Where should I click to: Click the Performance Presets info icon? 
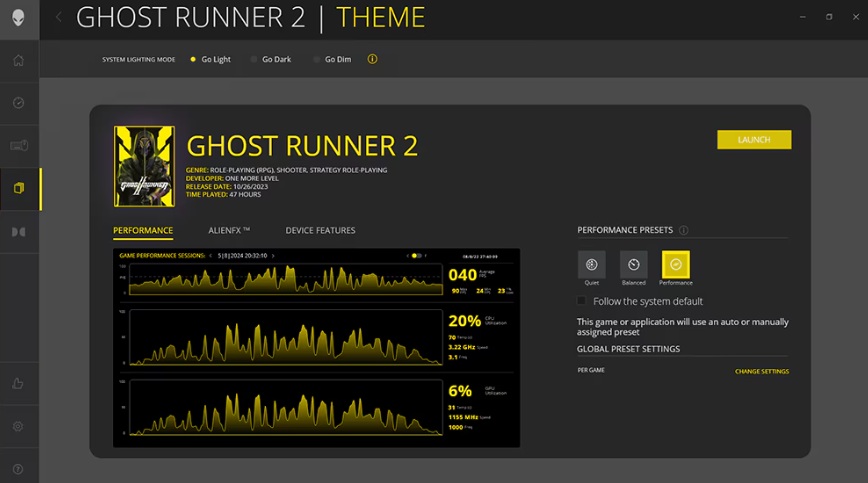(684, 230)
